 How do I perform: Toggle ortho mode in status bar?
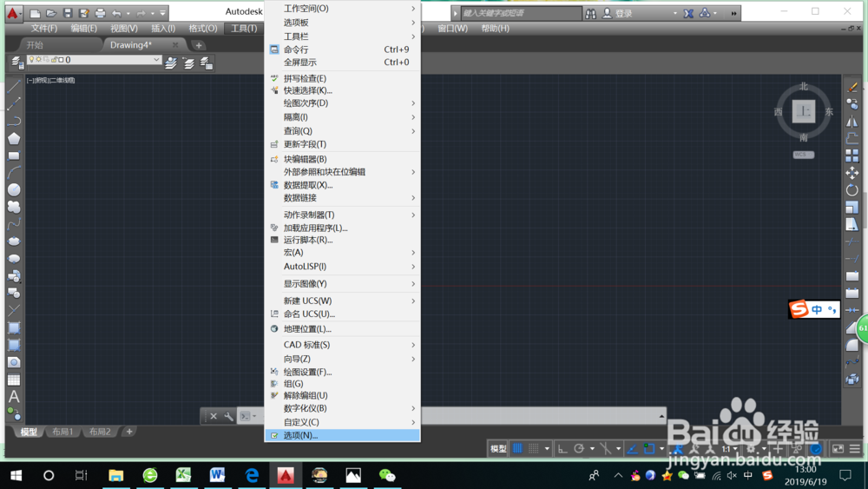point(562,448)
